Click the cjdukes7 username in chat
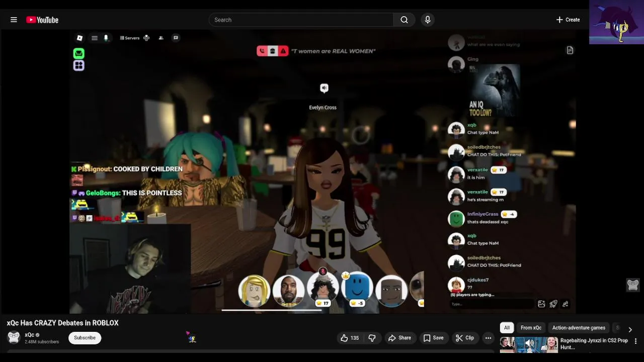644x362 pixels. pos(478,280)
